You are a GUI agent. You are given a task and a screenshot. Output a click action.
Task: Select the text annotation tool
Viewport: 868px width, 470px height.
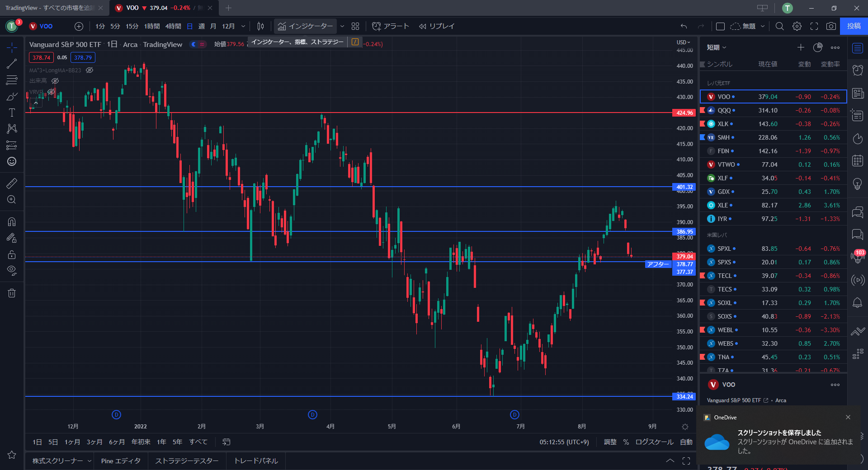click(x=12, y=113)
